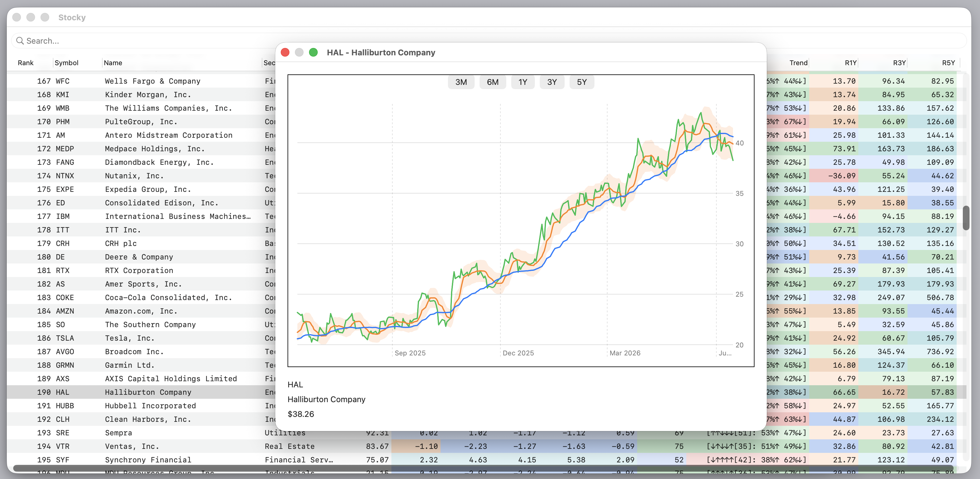Select the SYF Synchrony Financial row
Viewport: 980px width, 479px height.
(487, 460)
